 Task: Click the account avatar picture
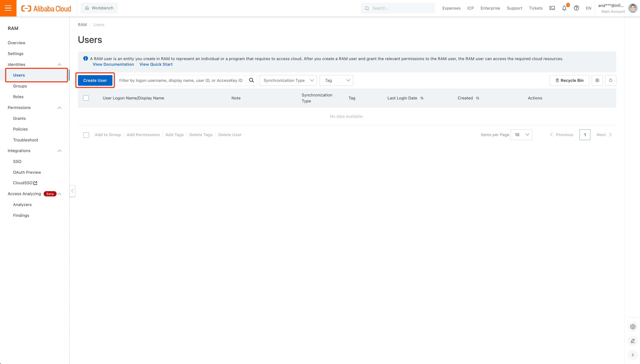pos(633,8)
